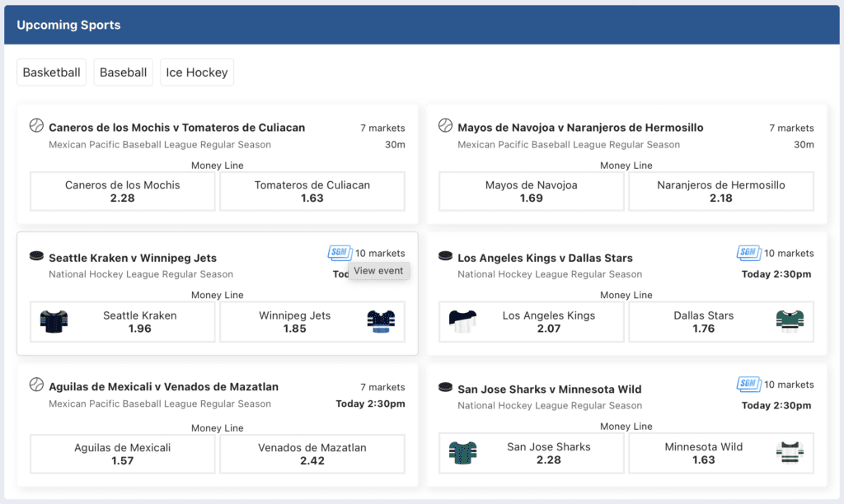Select Minnesota Wild at 1.63
844x504 pixels.
coord(721,454)
